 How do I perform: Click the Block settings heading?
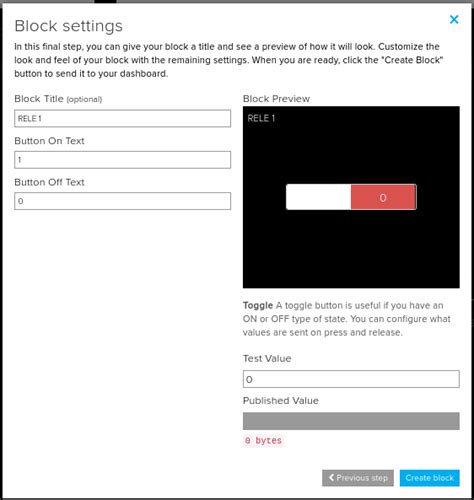(69, 26)
